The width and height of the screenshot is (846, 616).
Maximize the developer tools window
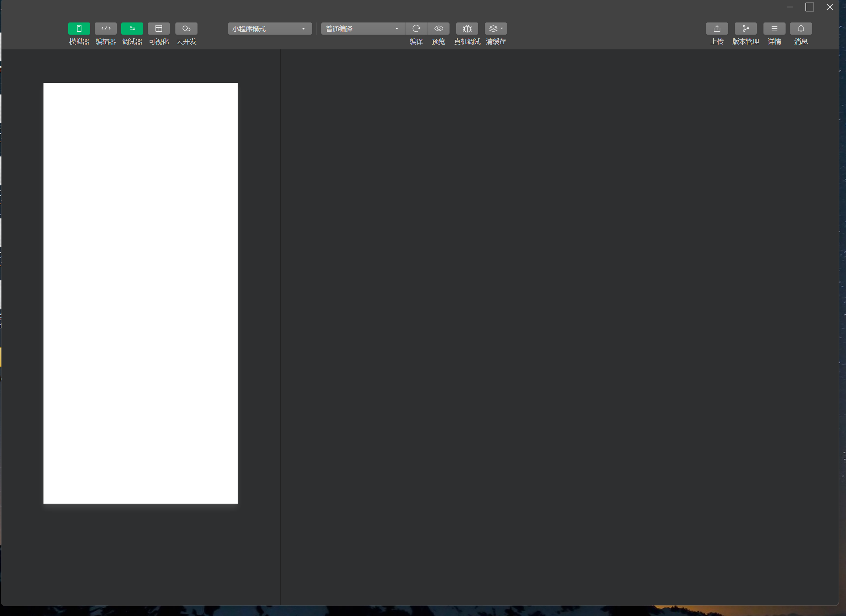click(810, 7)
